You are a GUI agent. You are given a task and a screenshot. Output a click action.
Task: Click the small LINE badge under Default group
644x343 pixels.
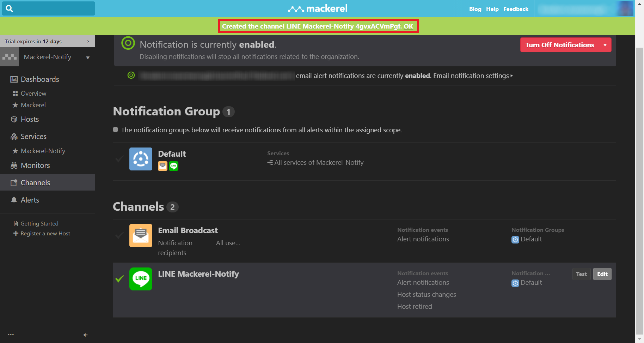(x=173, y=166)
